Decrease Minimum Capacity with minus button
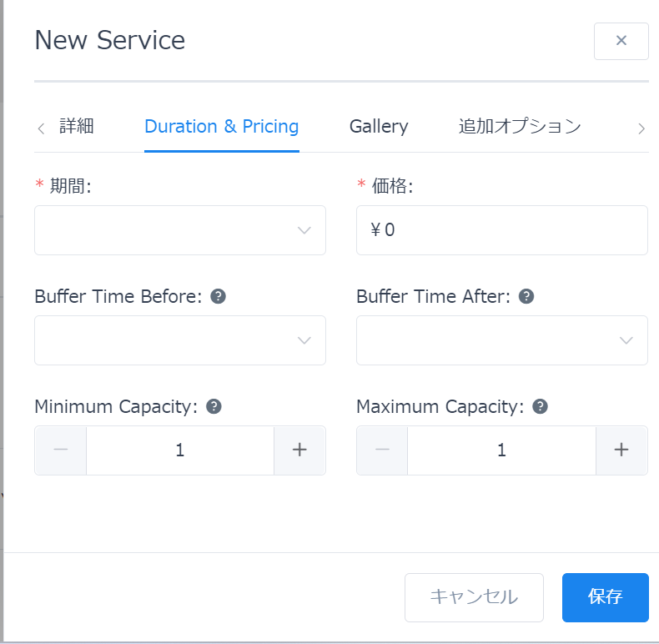The width and height of the screenshot is (659, 644). [x=61, y=450]
